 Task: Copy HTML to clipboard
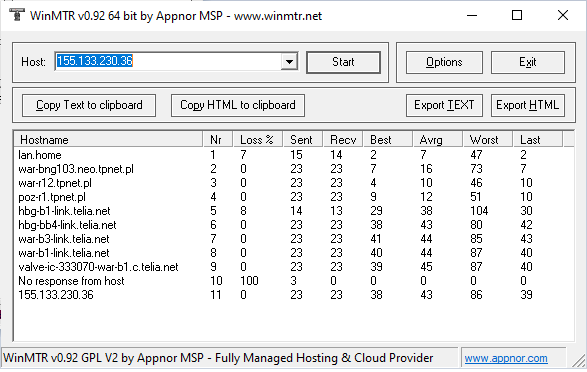point(238,105)
